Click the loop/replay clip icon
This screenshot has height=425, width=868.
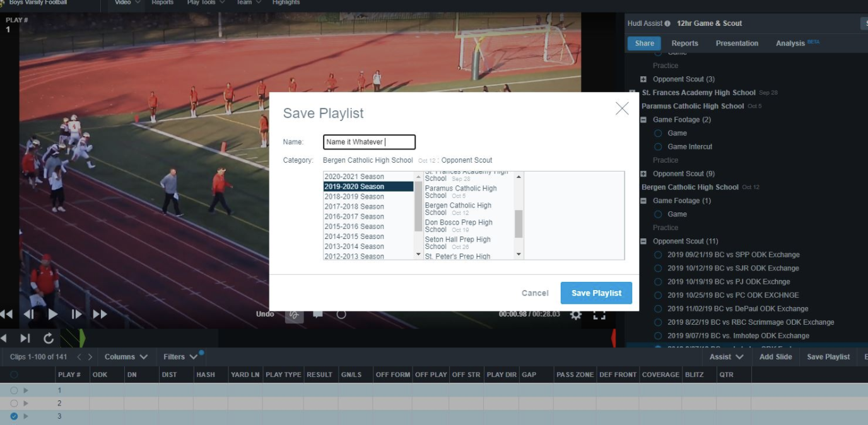point(49,339)
